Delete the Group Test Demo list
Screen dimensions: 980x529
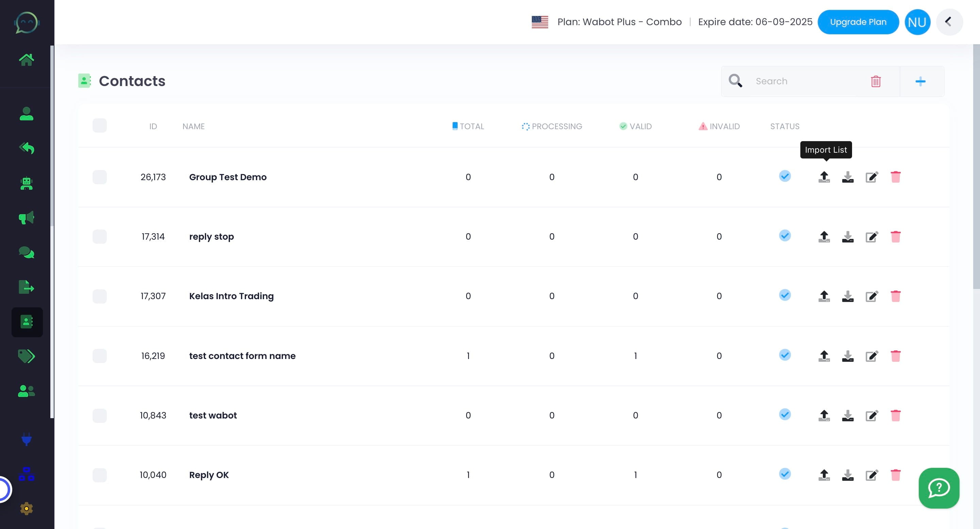(896, 177)
